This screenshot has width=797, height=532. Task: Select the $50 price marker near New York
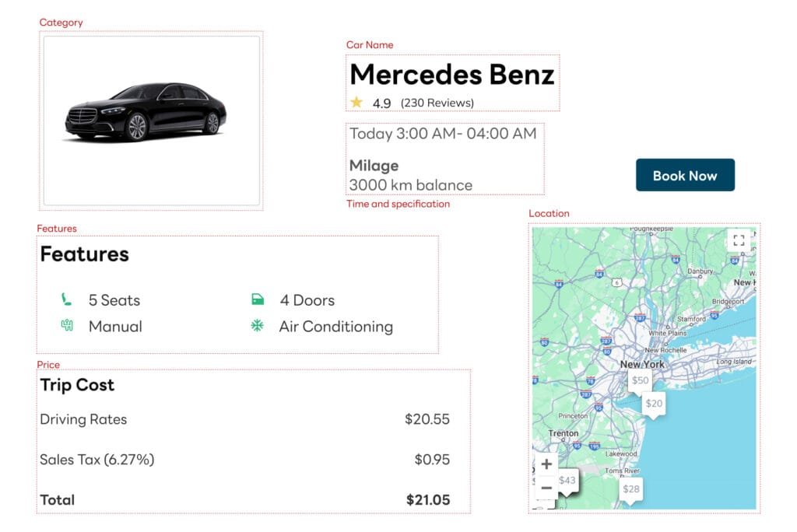pyautogui.click(x=640, y=380)
